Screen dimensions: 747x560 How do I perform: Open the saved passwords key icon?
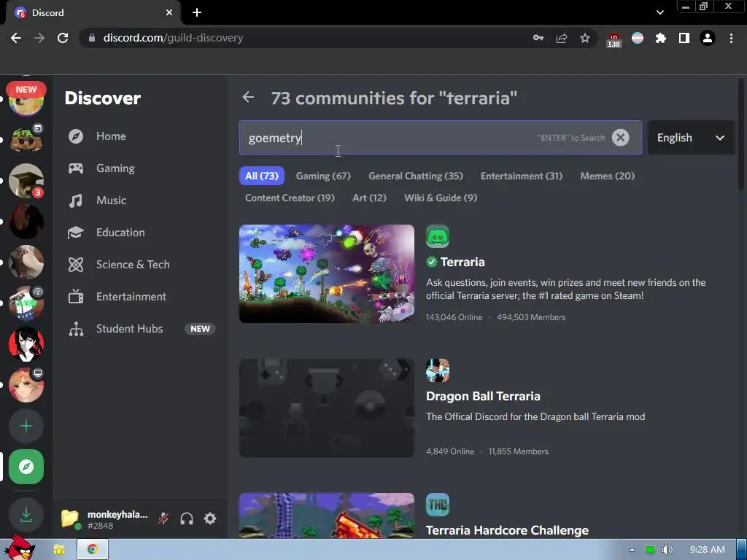(x=538, y=38)
